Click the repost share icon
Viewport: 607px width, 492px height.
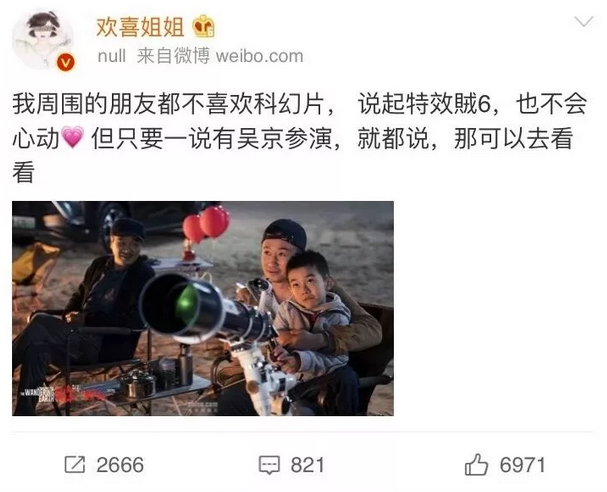coord(74,465)
